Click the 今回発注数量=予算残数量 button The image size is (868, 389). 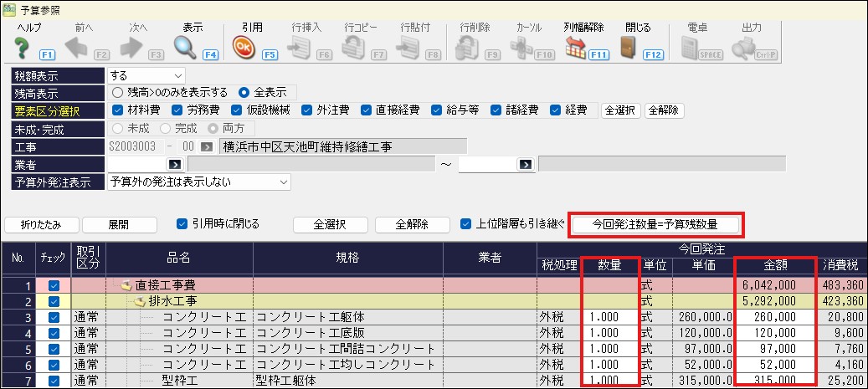(655, 224)
